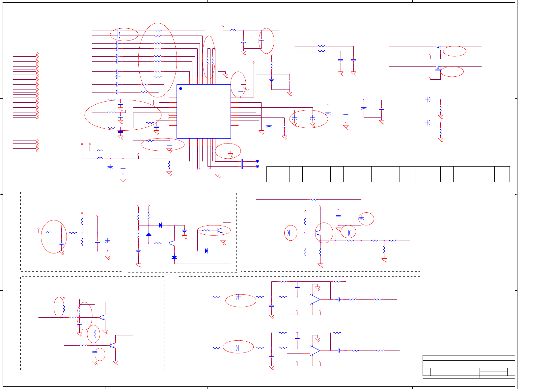Select the upper op-amp triangle symbol
This screenshot has width=555, height=392.
pos(315,299)
